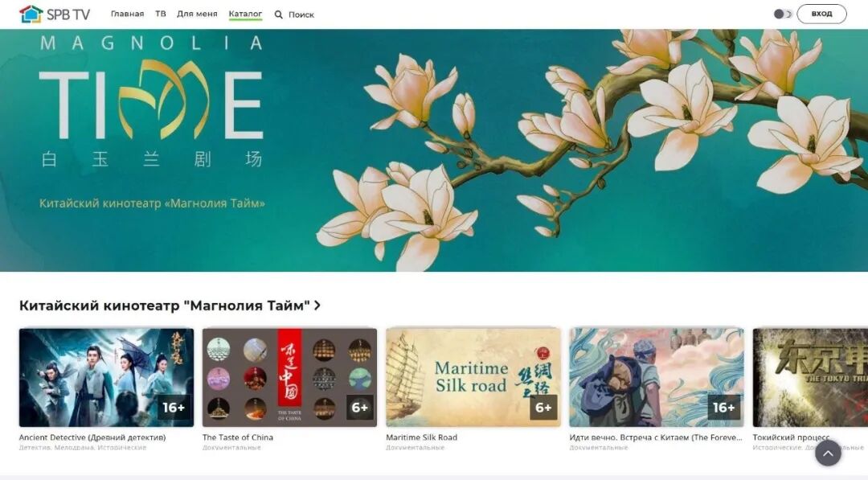The image size is (868, 480).
Task: Open the Идти вечно. Встреча с Китаем thumbnail
Action: (x=657, y=378)
